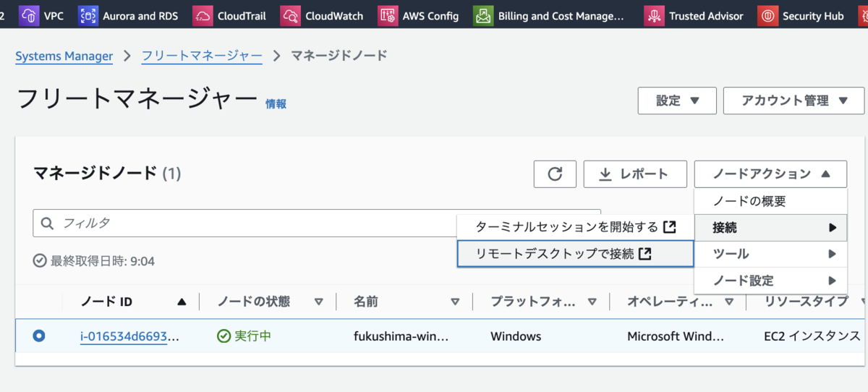Open the Aurora and RDS shortcut icon
This screenshot has height=392, width=868.
click(x=88, y=15)
